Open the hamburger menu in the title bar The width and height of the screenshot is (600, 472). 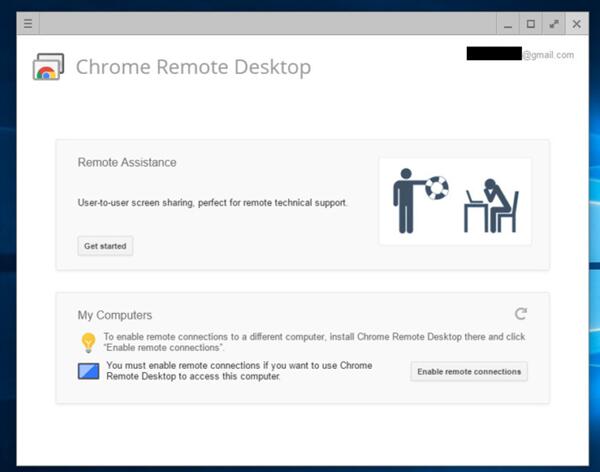[28, 23]
